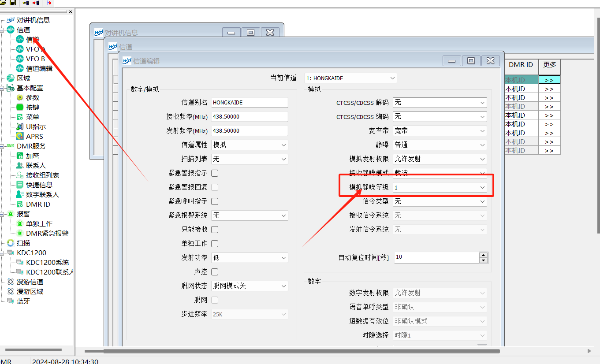Screen dimensions: 600x364
Task: Open the CTCSS/CDCSS 解码 dropdown
Action: [x=440, y=102]
